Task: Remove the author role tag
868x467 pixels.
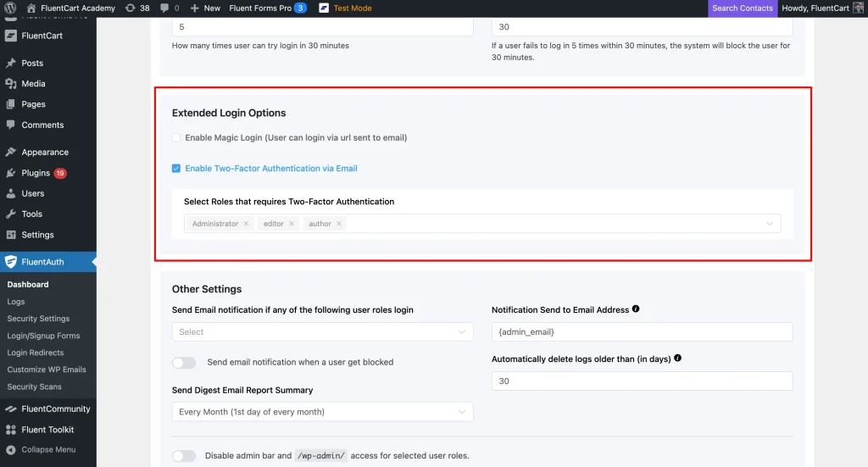Action: [339, 224]
